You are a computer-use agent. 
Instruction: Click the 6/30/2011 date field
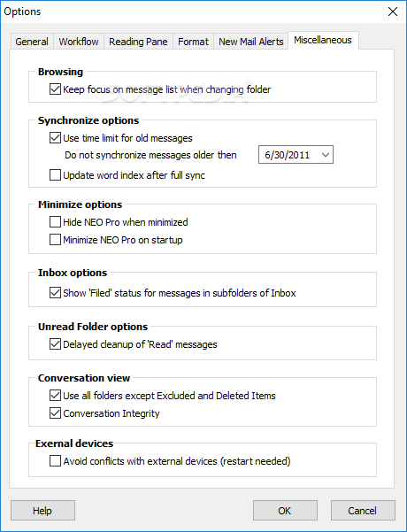[296, 155]
